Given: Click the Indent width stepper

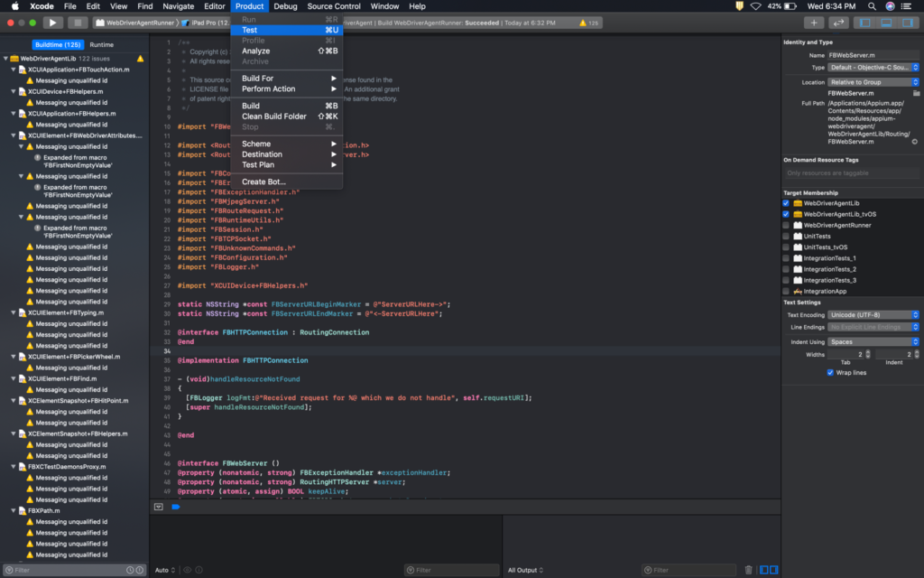Looking at the screenshot, I should coord(917,354).
